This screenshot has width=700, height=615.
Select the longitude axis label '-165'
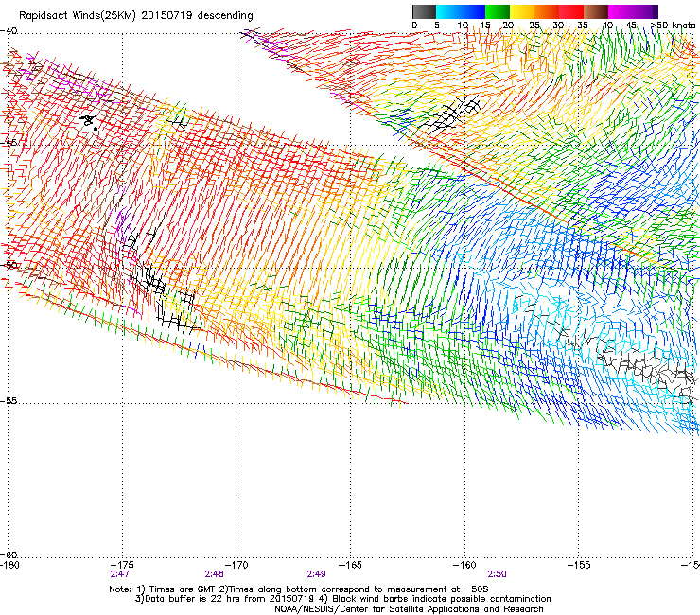(350, 565)
